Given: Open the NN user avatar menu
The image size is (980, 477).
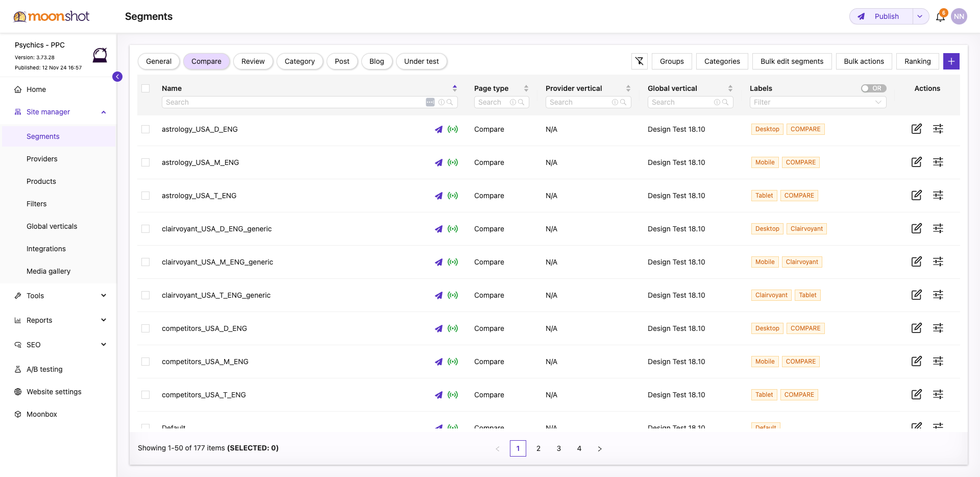Looking at the screenshot, I should pyautogui.click(x=959, y=16).
